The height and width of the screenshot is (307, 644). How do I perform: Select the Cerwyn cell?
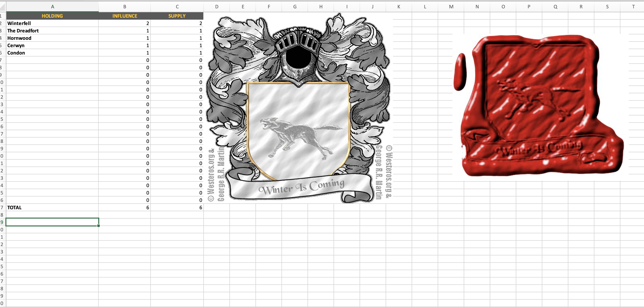coord(52,45)
